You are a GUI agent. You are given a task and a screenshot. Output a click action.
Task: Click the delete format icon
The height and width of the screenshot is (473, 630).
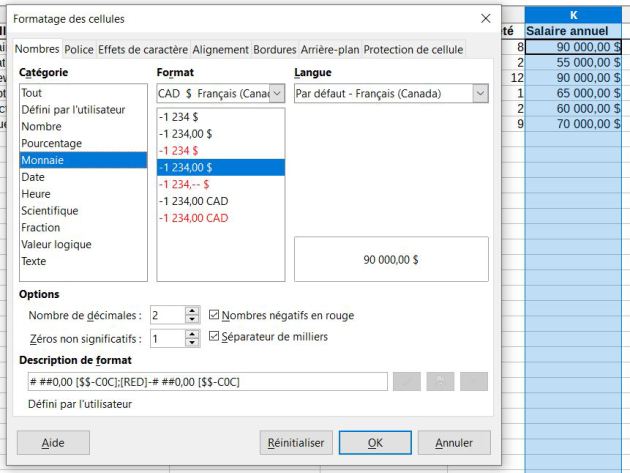[x=474, y=381]
